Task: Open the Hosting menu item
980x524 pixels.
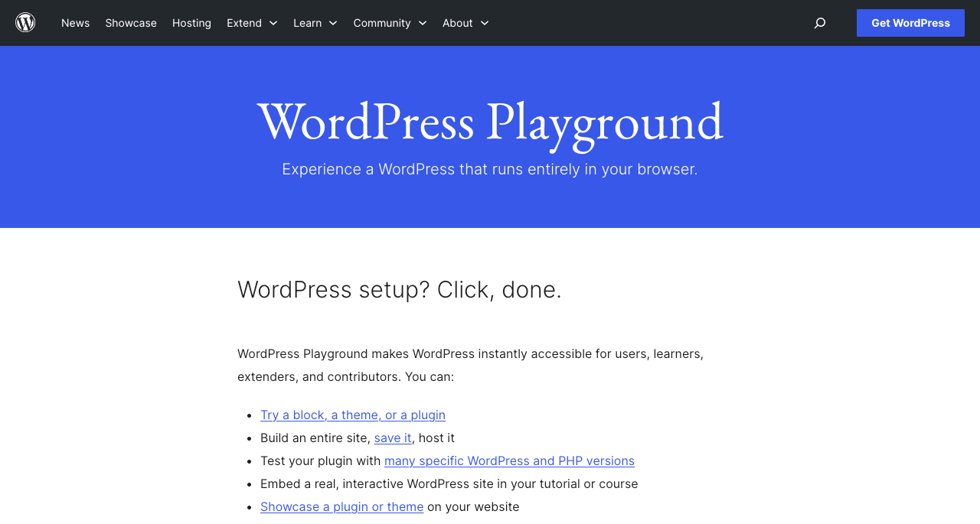Action: click(191, 23)
